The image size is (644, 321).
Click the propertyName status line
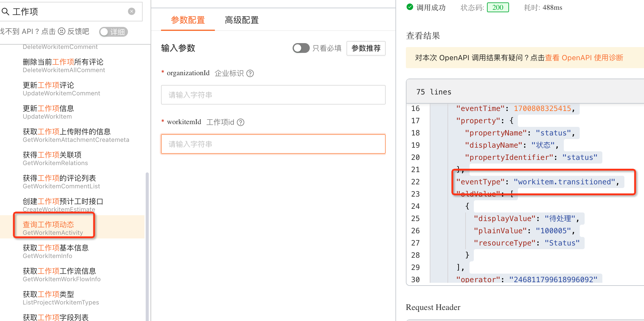[520, 133]
